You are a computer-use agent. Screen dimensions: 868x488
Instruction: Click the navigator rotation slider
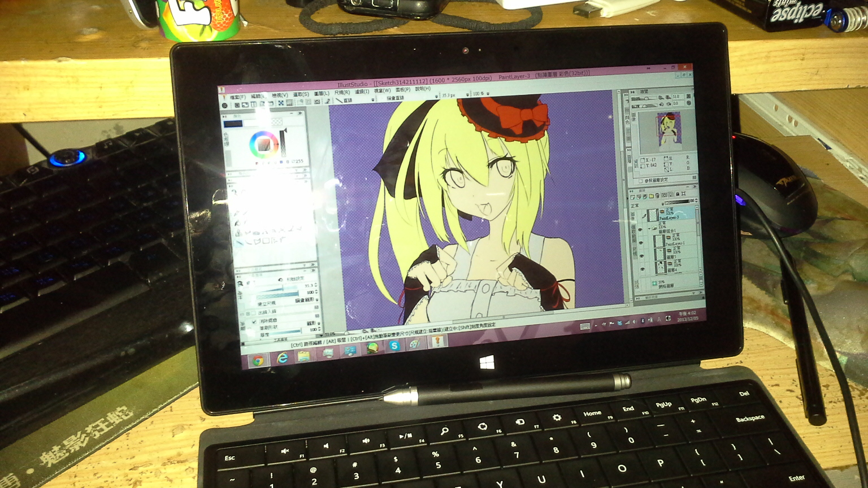[644, 105]
